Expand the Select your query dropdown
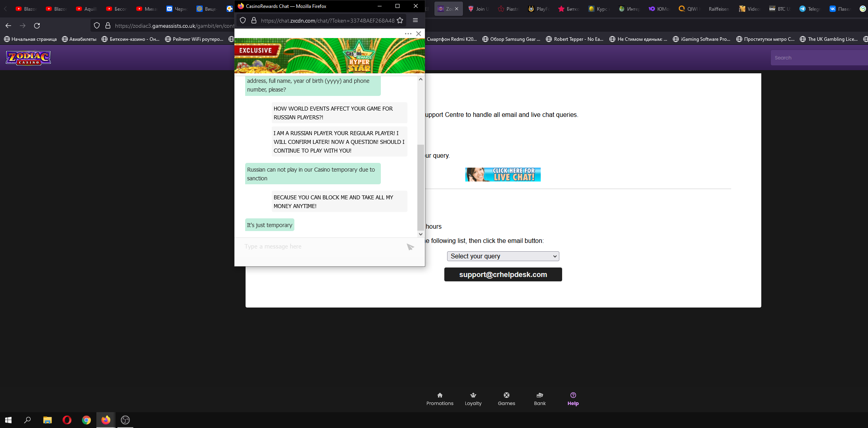Viewport: 868px width, 428px height. [503, 256]
